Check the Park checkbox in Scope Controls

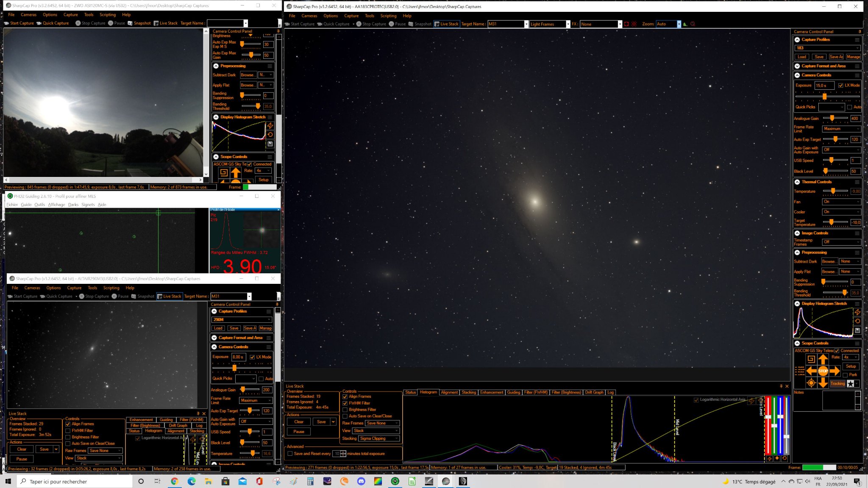(x=845, y=375)
